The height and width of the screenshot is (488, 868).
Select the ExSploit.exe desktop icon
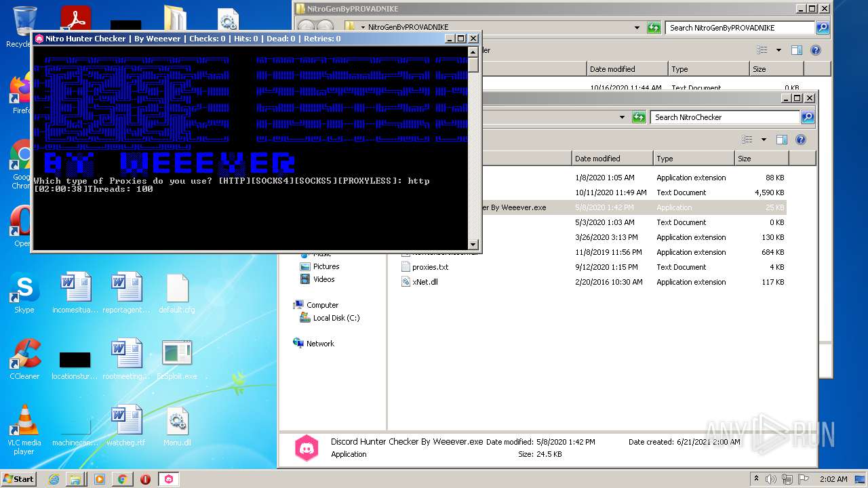point(177,359)
